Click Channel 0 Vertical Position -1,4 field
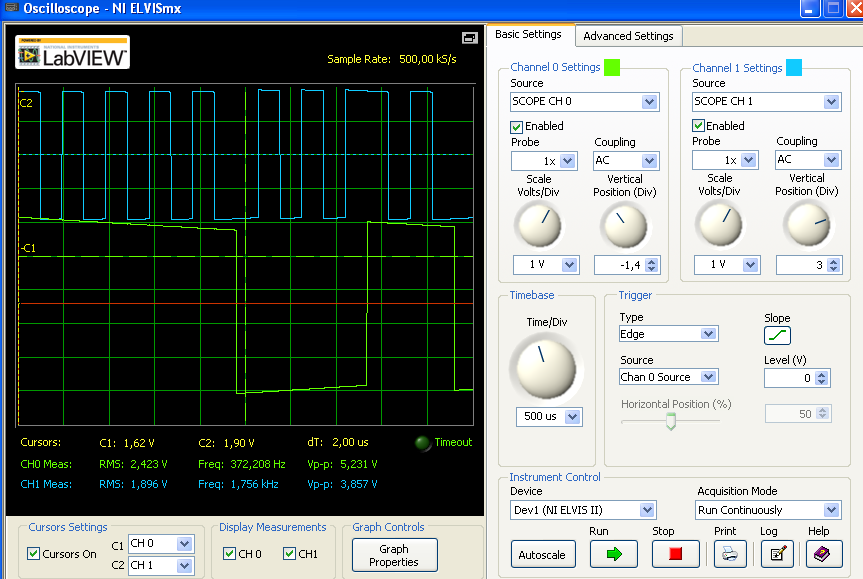Viewport: 863px width, 579px height. click(620, 265)
